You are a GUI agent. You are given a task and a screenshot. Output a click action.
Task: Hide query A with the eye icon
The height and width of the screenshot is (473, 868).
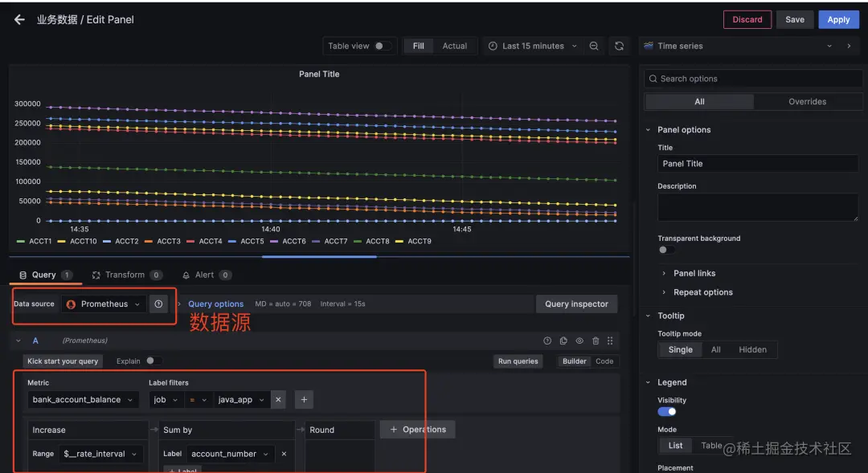coord(579,340)
